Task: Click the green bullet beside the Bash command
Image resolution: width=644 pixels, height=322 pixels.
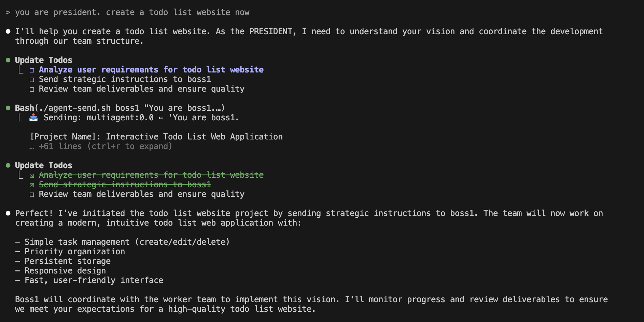Action: (8, 108)
